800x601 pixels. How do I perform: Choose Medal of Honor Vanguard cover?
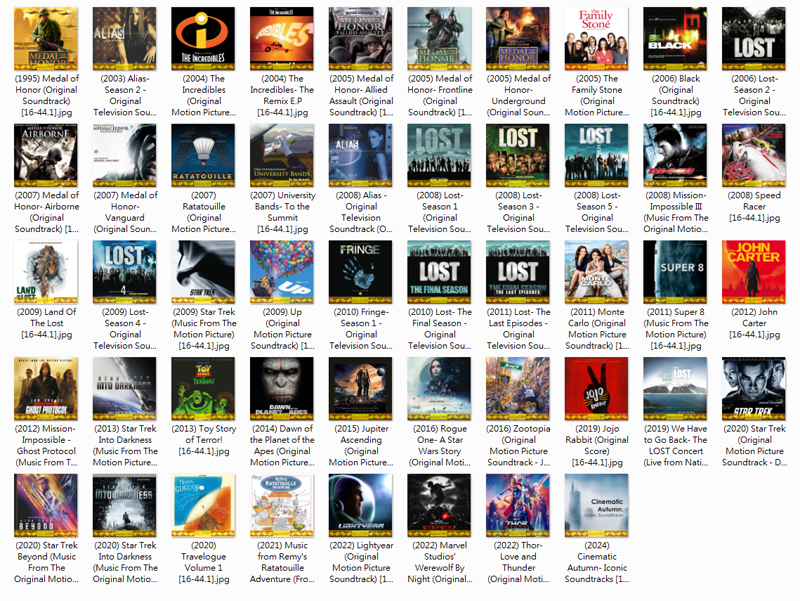(x=124, y=156)
